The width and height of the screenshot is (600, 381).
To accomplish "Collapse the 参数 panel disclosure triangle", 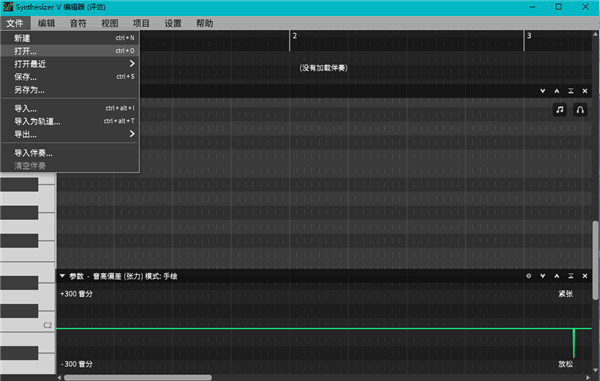I will [62, 276].
